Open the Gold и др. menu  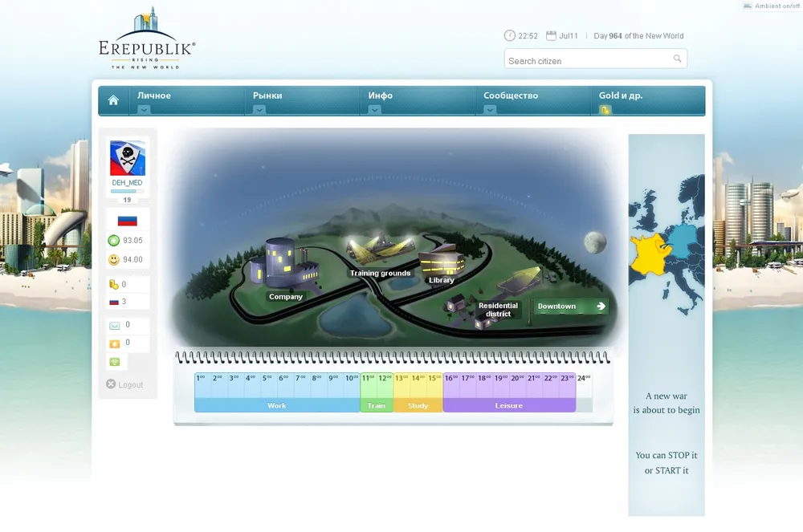(621, 95)
